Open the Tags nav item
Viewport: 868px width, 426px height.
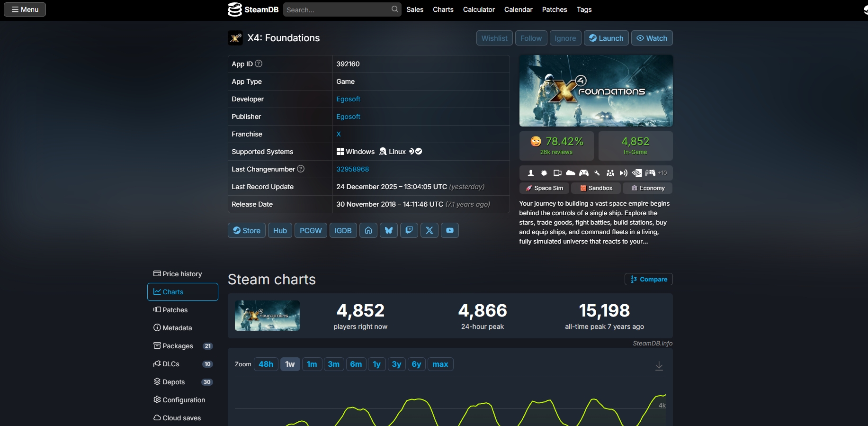point(584,9)
